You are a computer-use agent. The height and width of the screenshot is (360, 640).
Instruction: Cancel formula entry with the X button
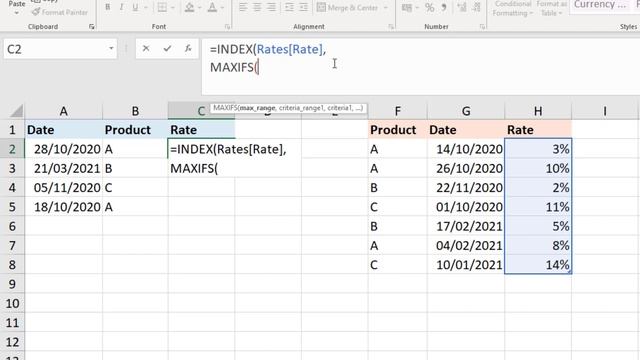pos(146,49)
